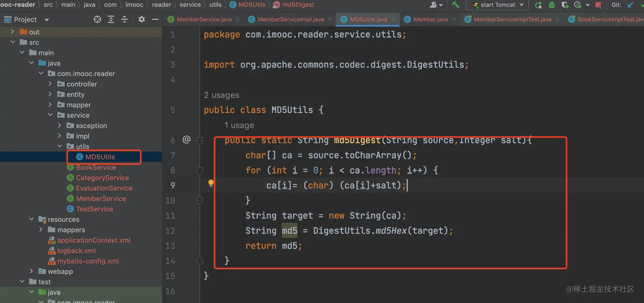
Task: Click the yellow intention lightbulb on line 9
Action: tap(210, 183)
